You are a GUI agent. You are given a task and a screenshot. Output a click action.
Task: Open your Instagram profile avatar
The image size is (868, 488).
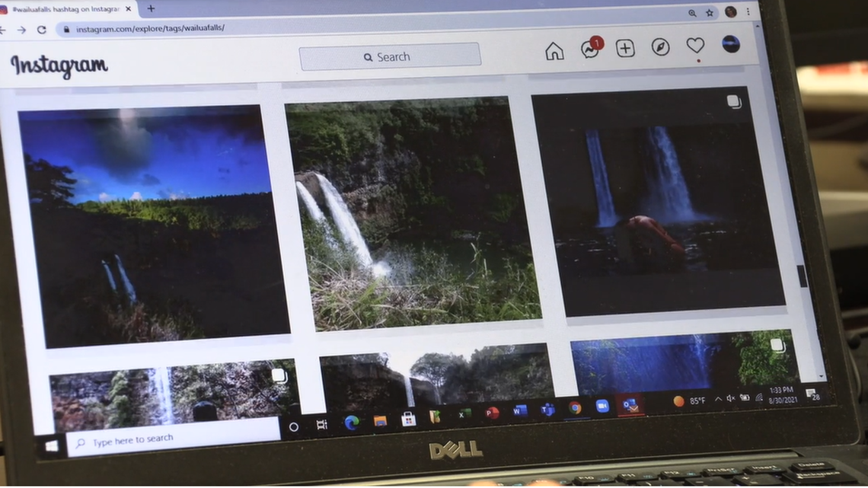(731, 45)
